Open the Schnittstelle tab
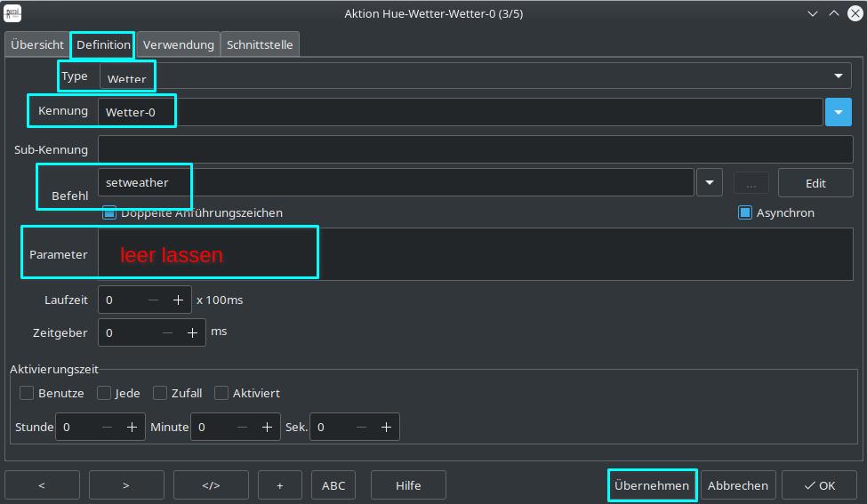The width and height of the screenshot is (867, 504). pos(260,44)
